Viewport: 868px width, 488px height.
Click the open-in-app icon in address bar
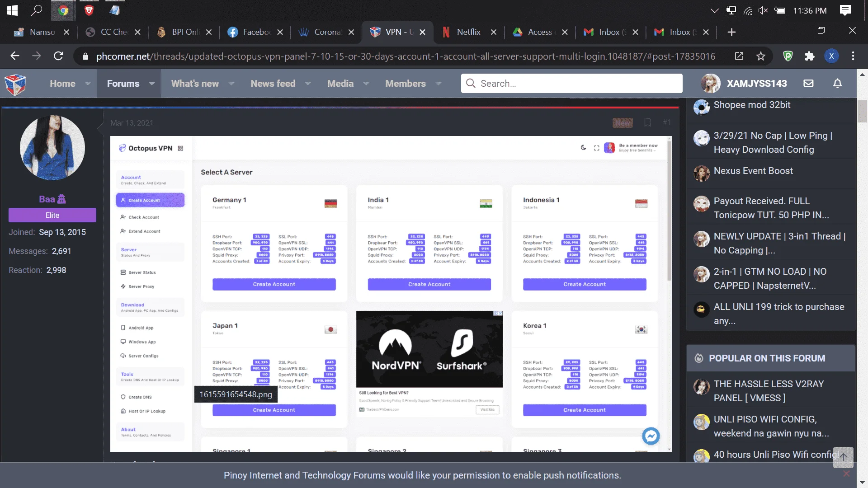coord(739,56)
